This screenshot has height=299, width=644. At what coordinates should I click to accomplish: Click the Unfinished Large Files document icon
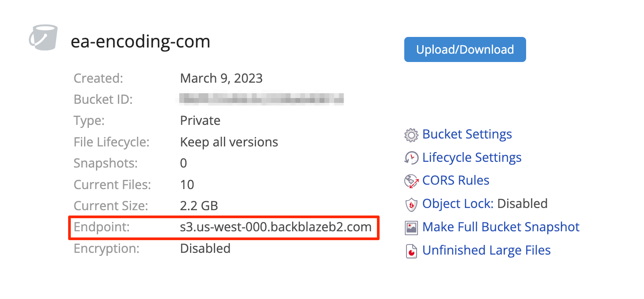coord(411,251)
